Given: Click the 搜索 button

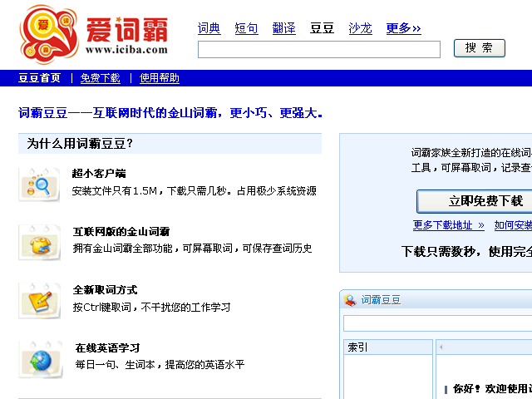Looking at the screenshot, I should tap(480, 48).
